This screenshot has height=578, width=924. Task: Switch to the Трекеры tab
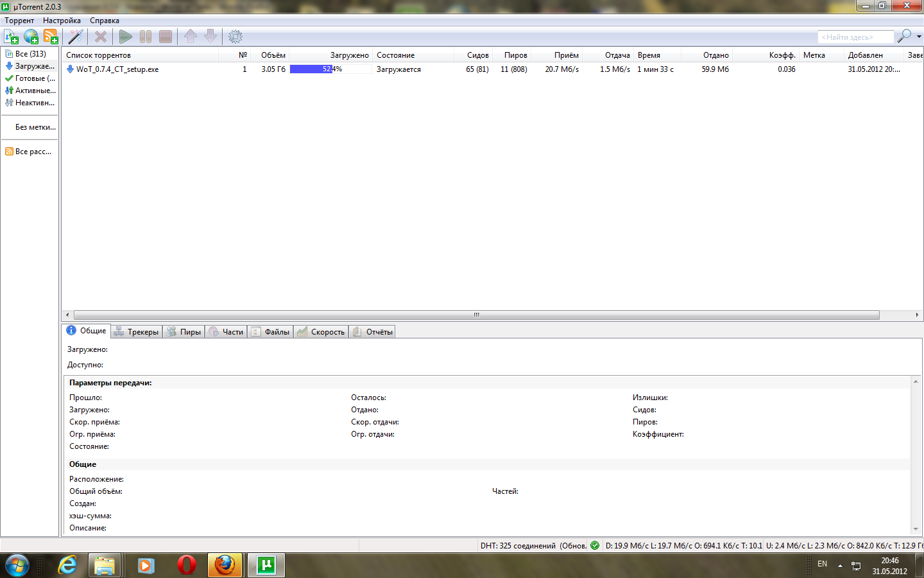[137, 332]
